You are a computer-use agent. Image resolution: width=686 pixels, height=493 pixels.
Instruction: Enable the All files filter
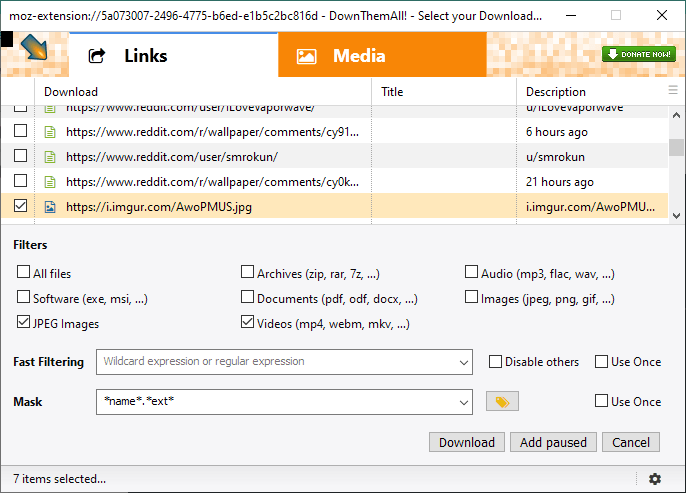24,272
